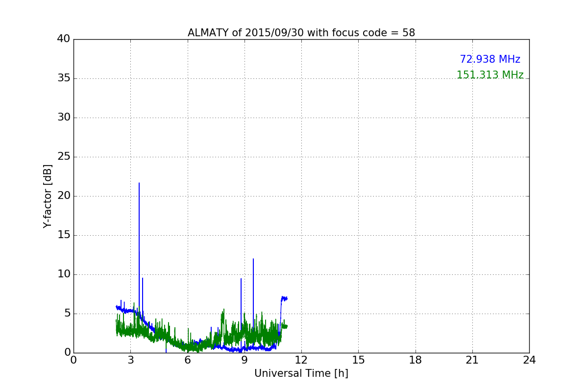Click x-axis tick label 3

pyautogui.click(x=131, y=360)
